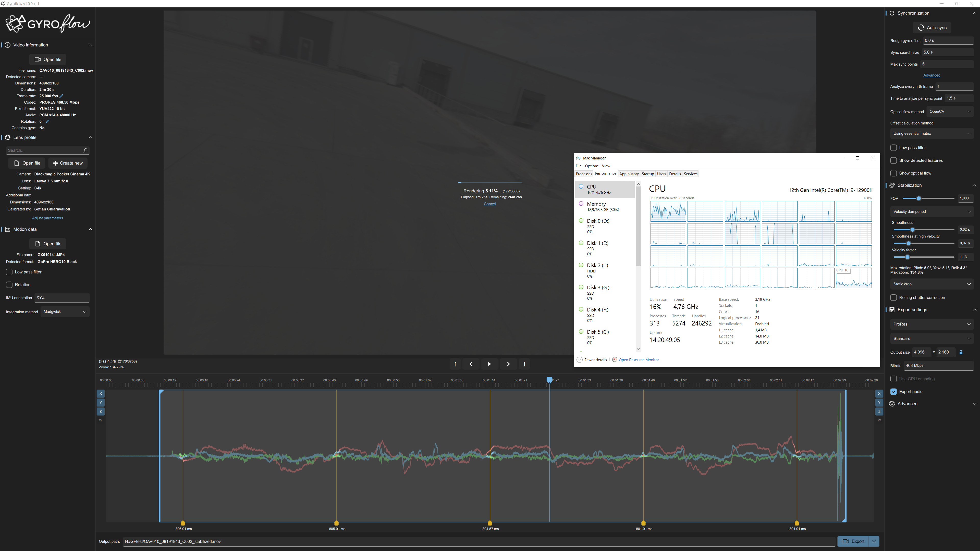Enable Show optical flow checkbox

(x=894, y=173)
